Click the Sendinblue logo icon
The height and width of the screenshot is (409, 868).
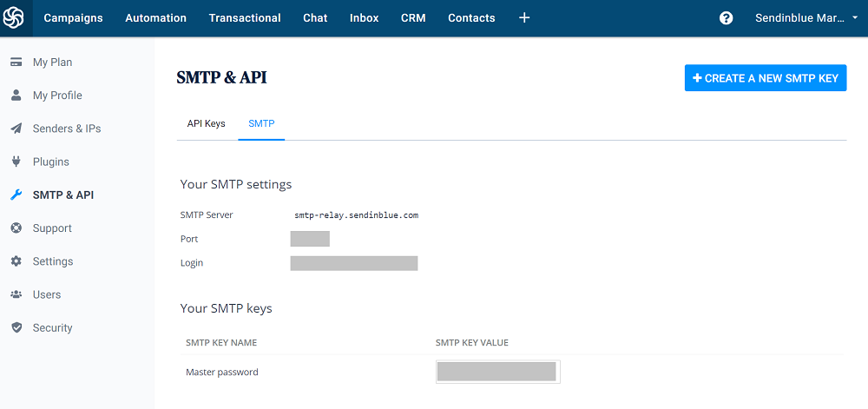point(14,17)
